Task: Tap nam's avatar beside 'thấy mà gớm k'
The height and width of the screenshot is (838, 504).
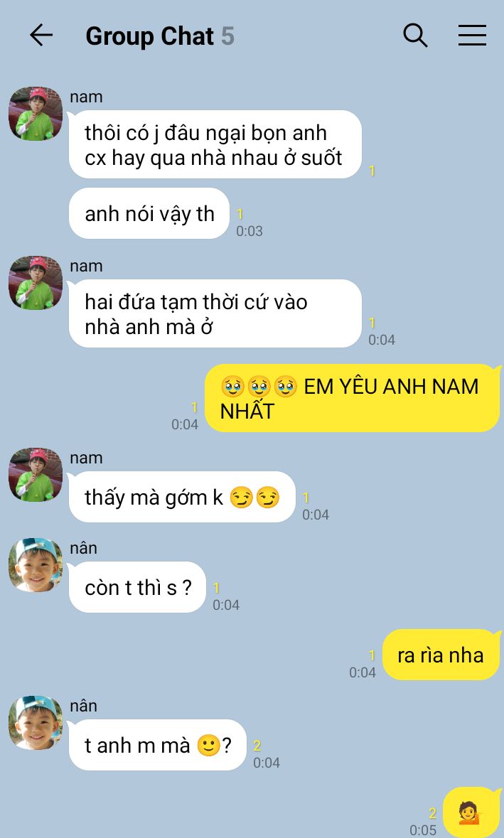Action: click(x=36, y=475)
